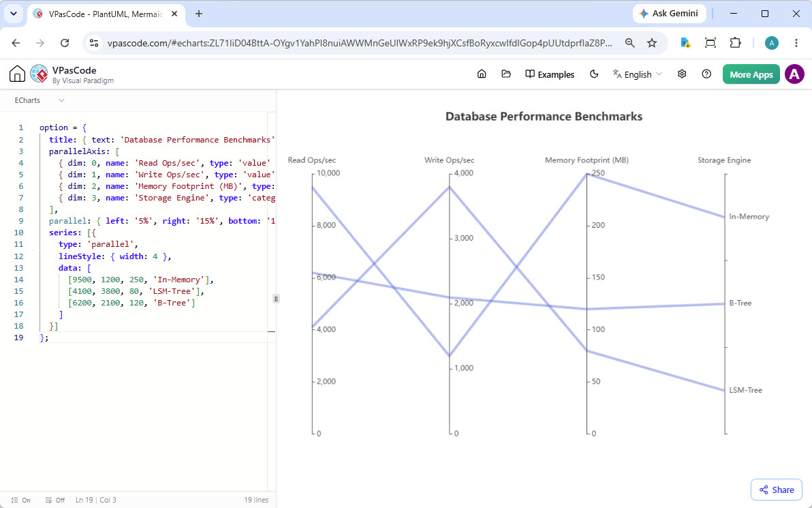Go to the VPasCode home house icon
Screen dimensions: 812x508
pos(17,74)
